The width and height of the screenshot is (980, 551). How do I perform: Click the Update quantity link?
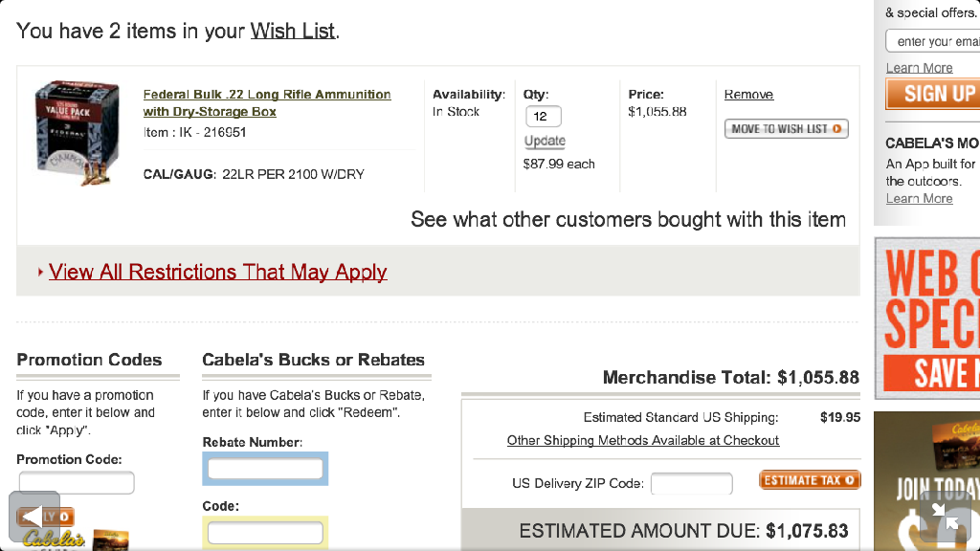coord(545,142)
